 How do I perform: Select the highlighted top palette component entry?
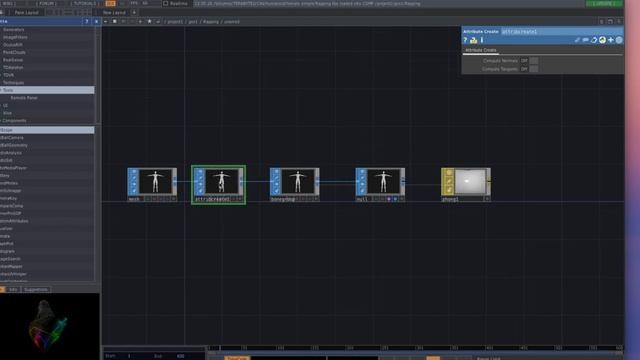(47, 130)
